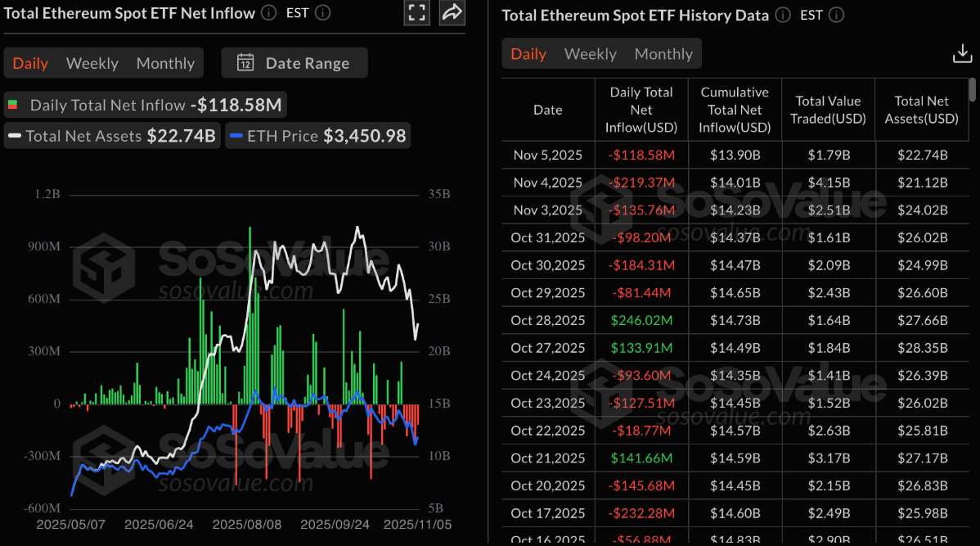Click the share arrow icon
This screenshot has width=980, height=546.
tap(452, 12)
